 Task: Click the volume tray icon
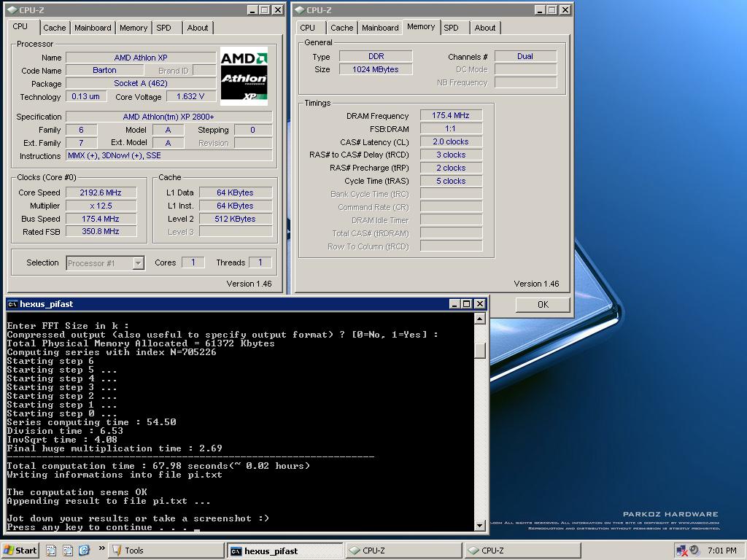[694, 551]
